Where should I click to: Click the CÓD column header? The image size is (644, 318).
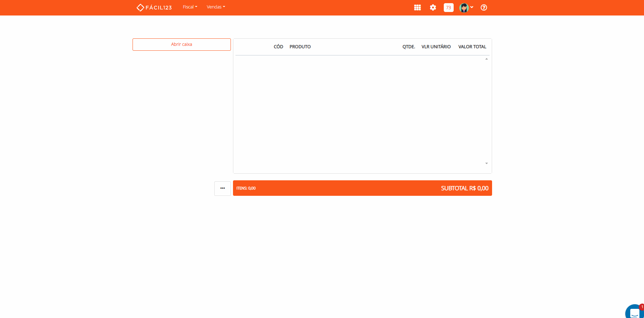[x=278, y=47]
